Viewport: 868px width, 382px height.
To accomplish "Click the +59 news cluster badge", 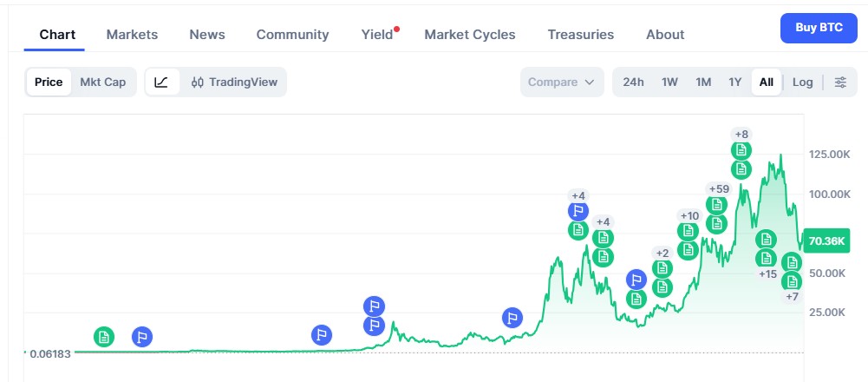I will (719, 188).
